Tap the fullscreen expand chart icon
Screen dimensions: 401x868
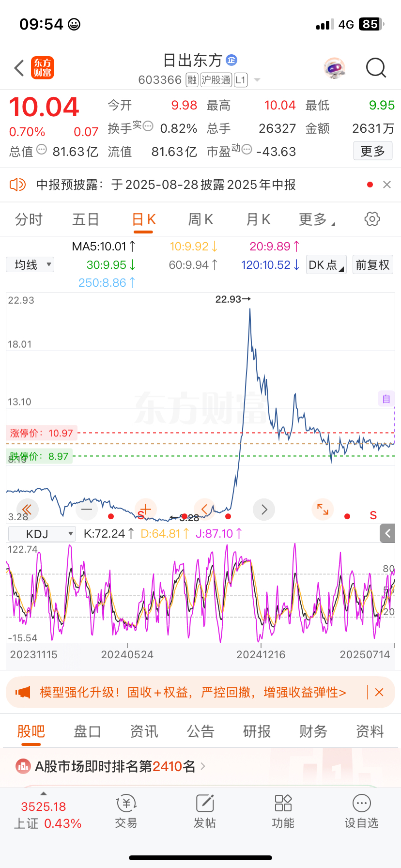pos(323,509)
